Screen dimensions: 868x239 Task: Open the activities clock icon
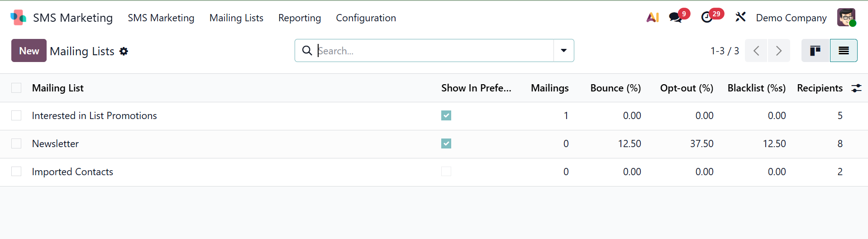pyautogui.click(x=706, y=18)
